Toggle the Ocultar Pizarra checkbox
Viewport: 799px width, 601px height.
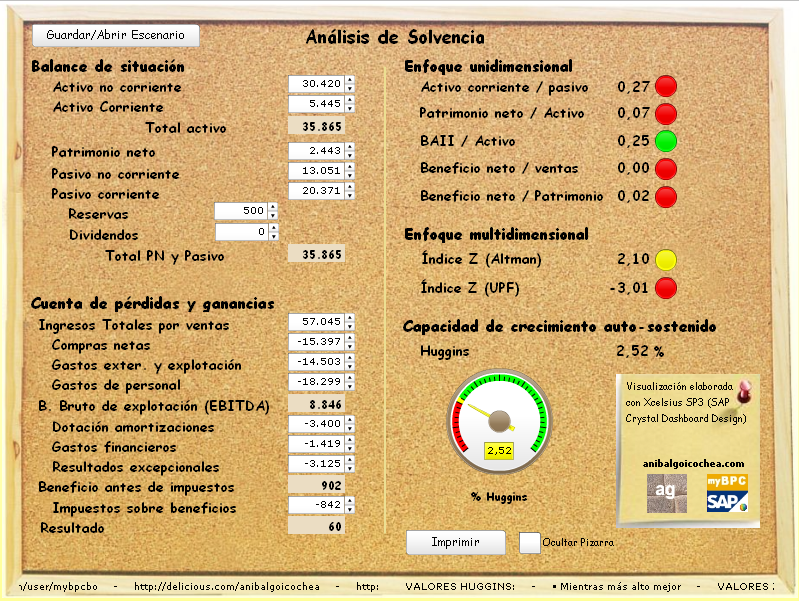pos(530,542)
